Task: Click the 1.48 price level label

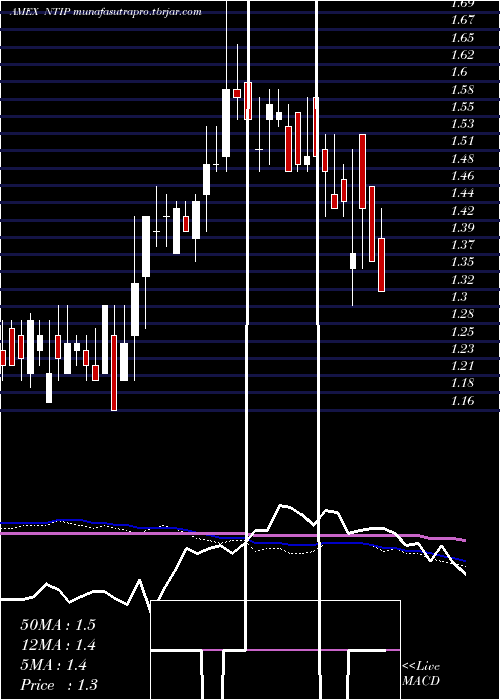Action: coord(462,158)
